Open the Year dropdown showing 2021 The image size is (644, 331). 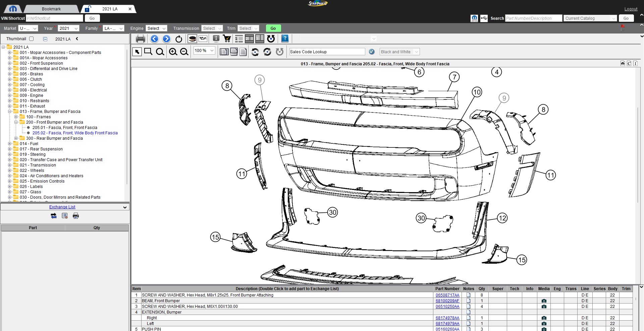68,28
